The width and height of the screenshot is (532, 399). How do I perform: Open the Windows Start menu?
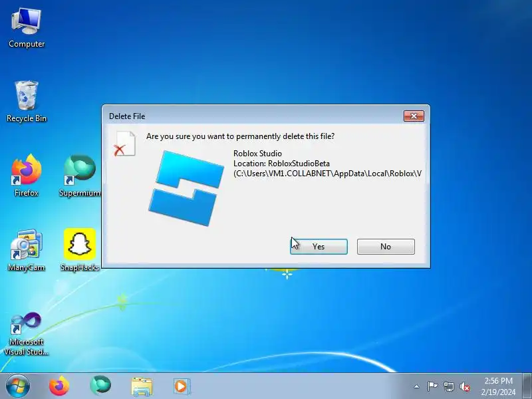point(17,386)
